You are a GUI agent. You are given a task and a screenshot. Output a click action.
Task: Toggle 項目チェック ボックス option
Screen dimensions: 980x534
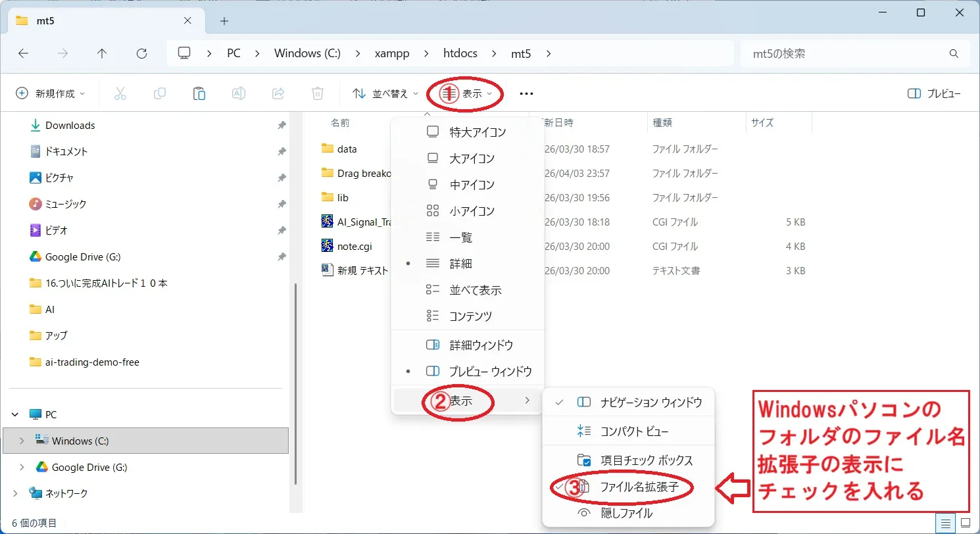(646, 460)
